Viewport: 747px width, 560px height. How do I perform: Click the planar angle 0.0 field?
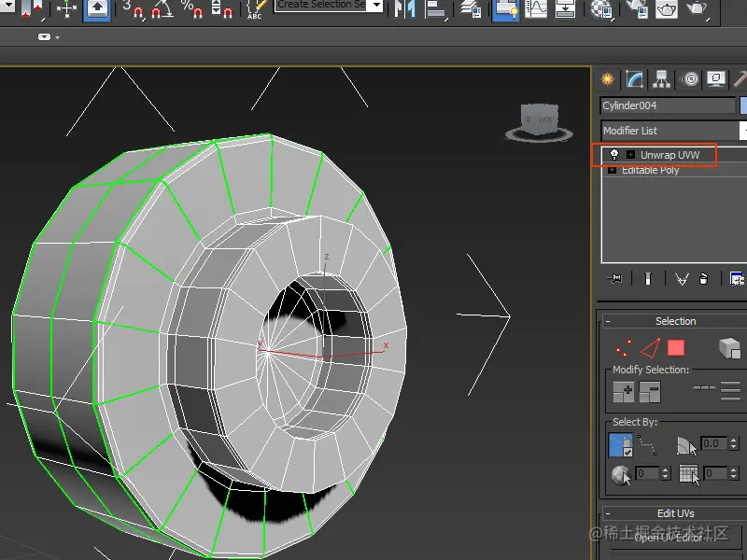(713, 443)
